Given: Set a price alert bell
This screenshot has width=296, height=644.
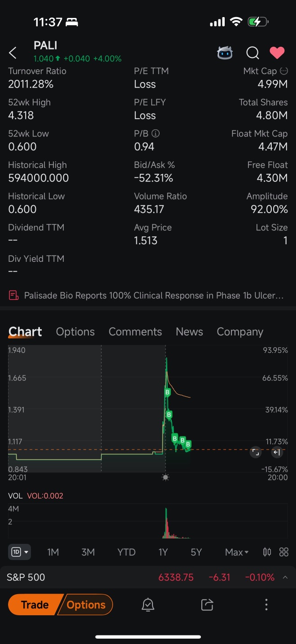Looking at the screenshot, I should pyautogui.click(x=148, y=604).
